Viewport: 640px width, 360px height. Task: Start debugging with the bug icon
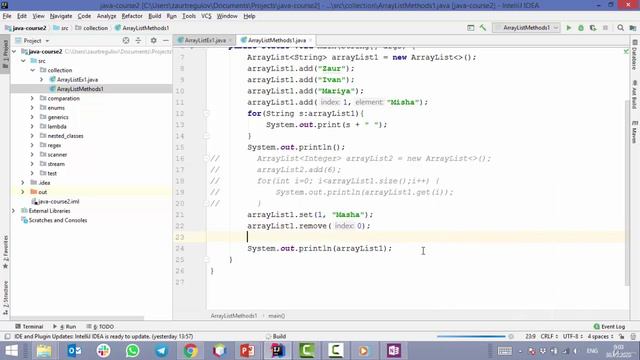point(581,28)
